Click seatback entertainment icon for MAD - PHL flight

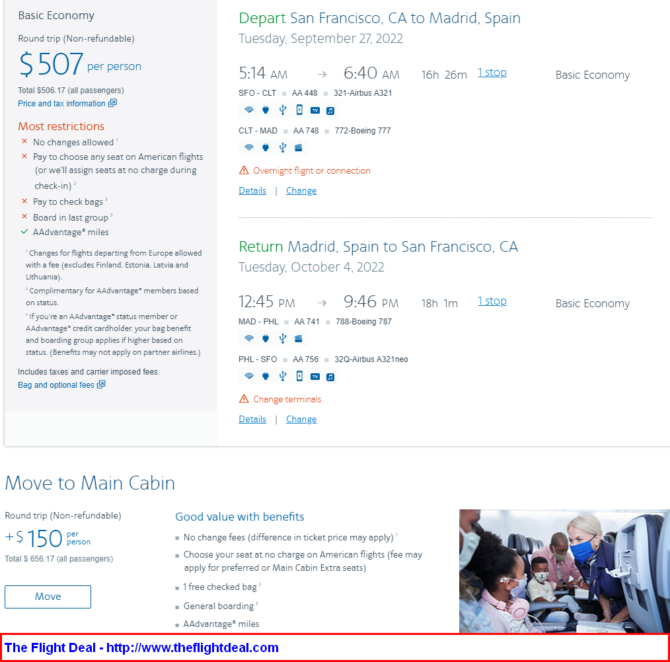[x=298, y=338]
